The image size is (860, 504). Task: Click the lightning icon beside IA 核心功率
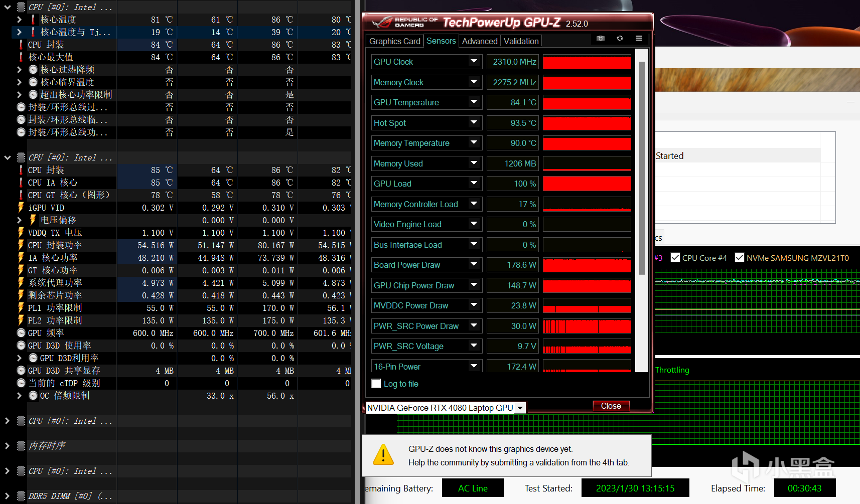click(21, 258)
